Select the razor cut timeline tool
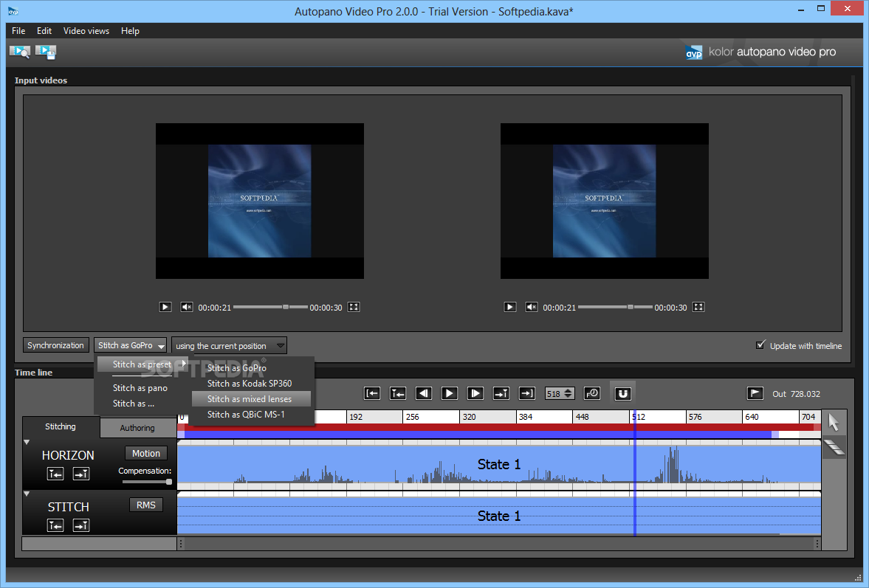869x588 pixels. pos(834,447)
